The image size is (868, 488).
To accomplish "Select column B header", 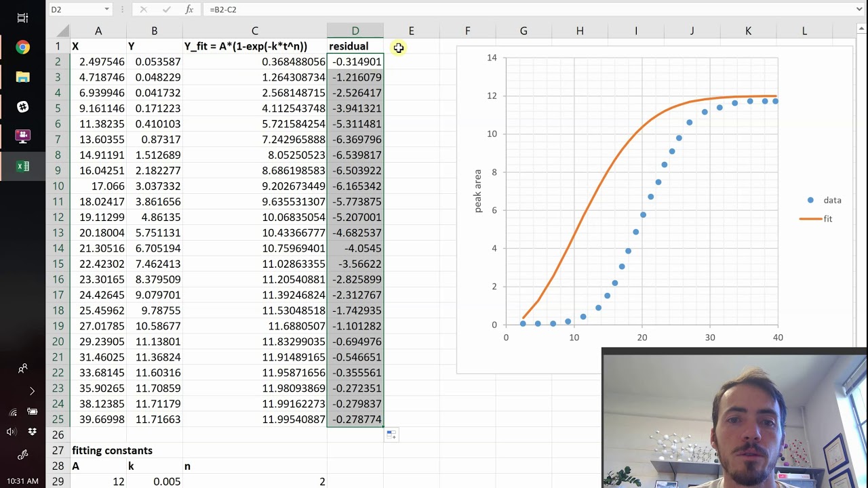I will click(x=154, y=31).
